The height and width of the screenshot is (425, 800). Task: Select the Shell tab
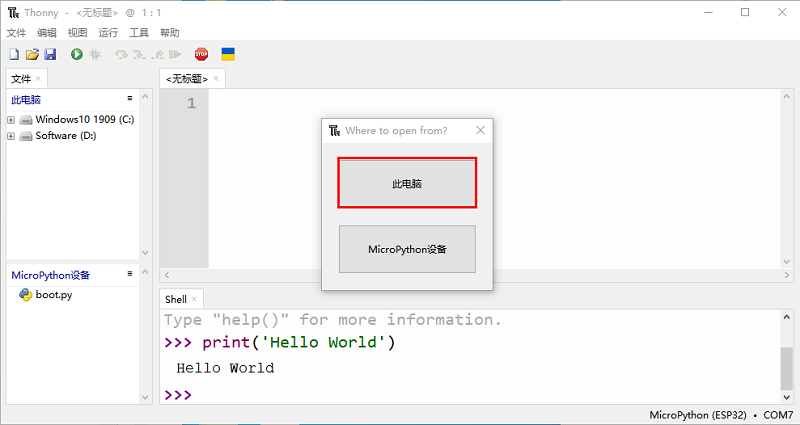(x=176, y=299)
